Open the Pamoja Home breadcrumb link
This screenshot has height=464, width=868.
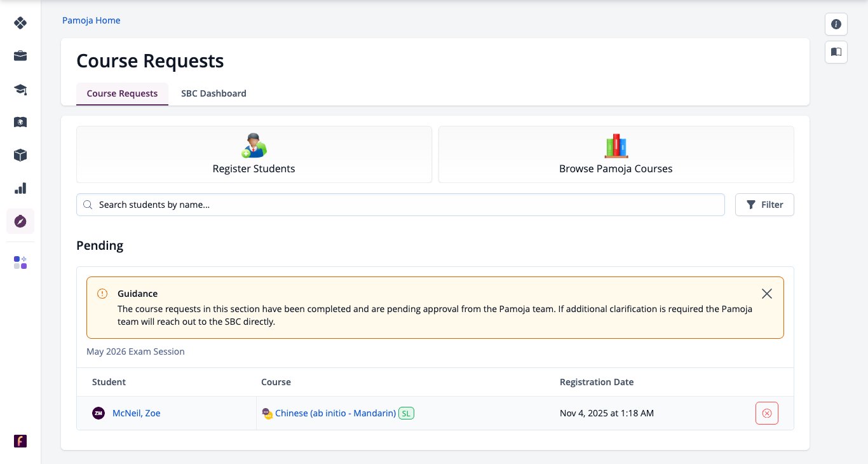coord(92,20)
